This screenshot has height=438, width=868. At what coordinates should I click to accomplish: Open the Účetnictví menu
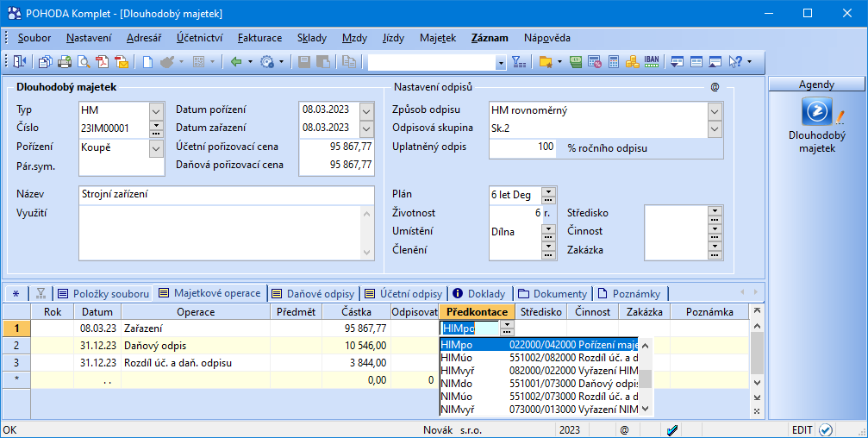click(200, 38)
